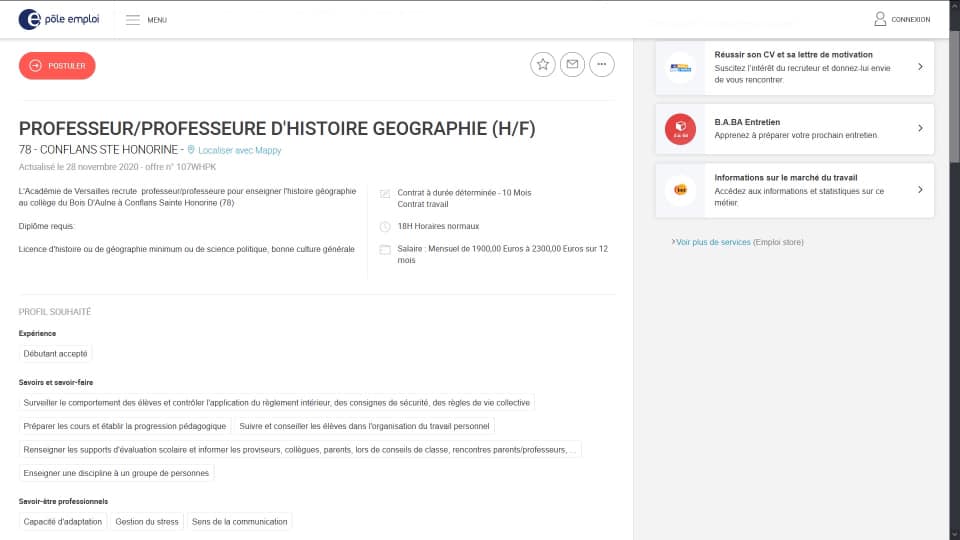Expand Informations sur le marché chevron

coord(919,189)
